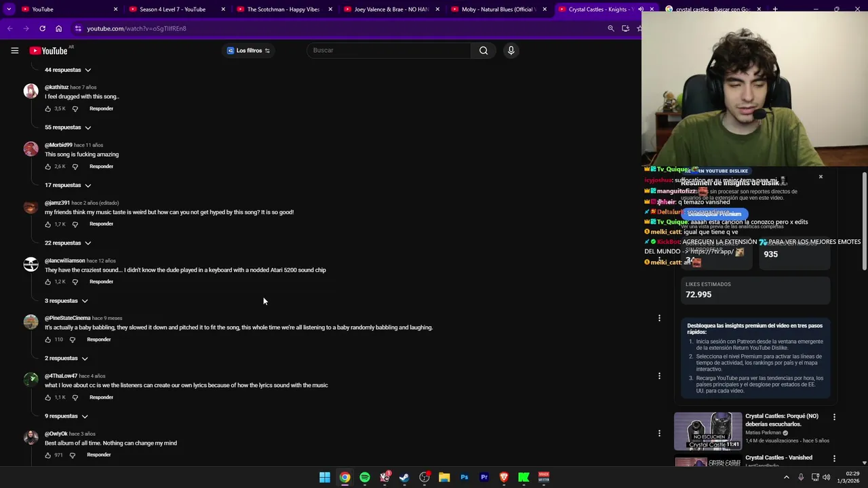The width and height of the screenshot is (868, 488).
Task: Reply to the @jamz391 comment
Action: point(101,224)
